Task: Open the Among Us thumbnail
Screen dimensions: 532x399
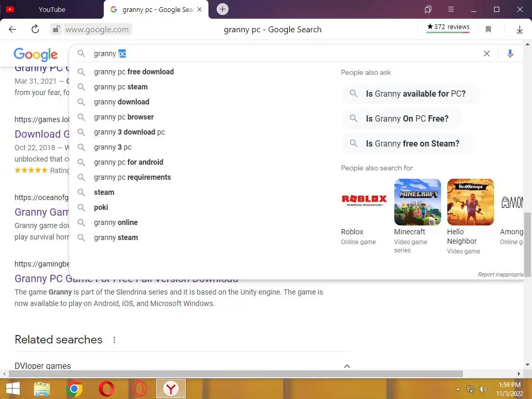Action: (x=512, y=202)
